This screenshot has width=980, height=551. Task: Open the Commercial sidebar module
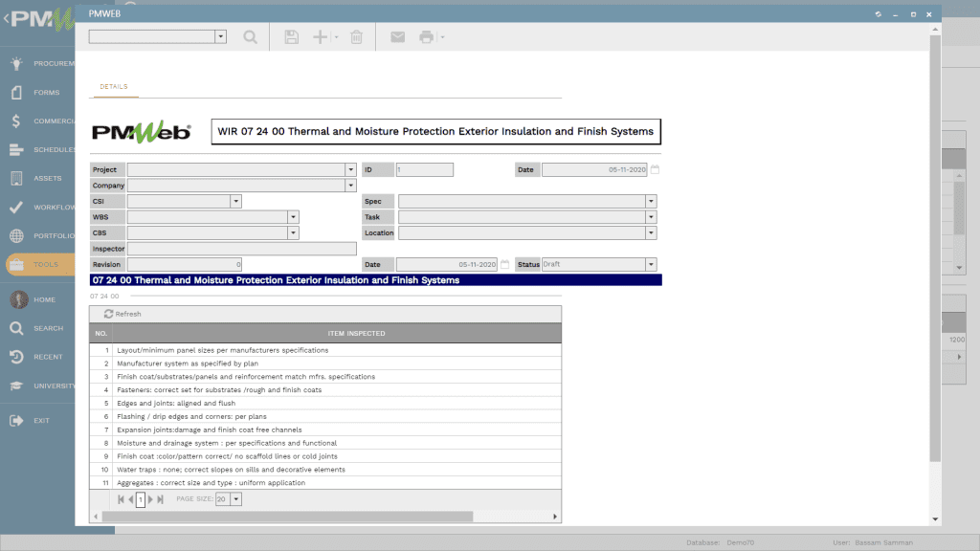[42, 121]
